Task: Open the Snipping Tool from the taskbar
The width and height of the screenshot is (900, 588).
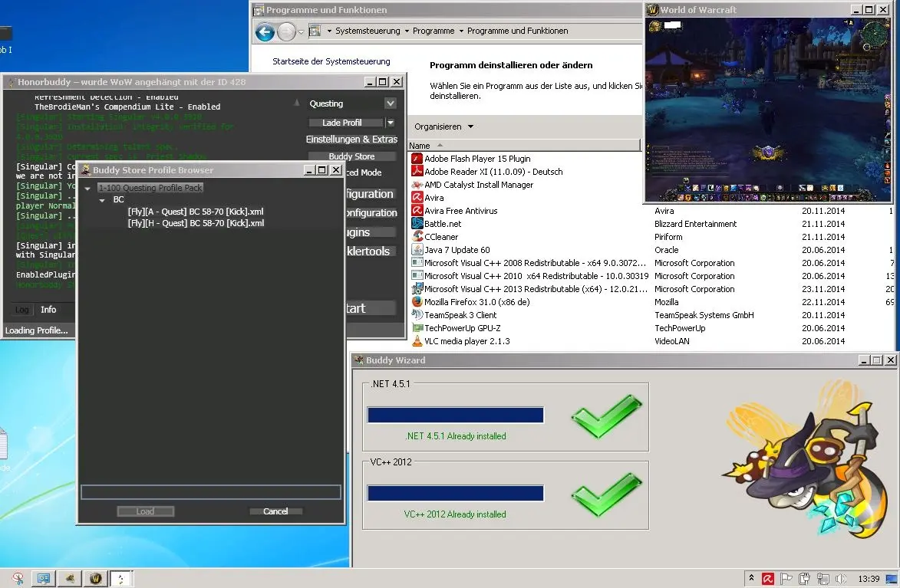Action: pos(18,578)
